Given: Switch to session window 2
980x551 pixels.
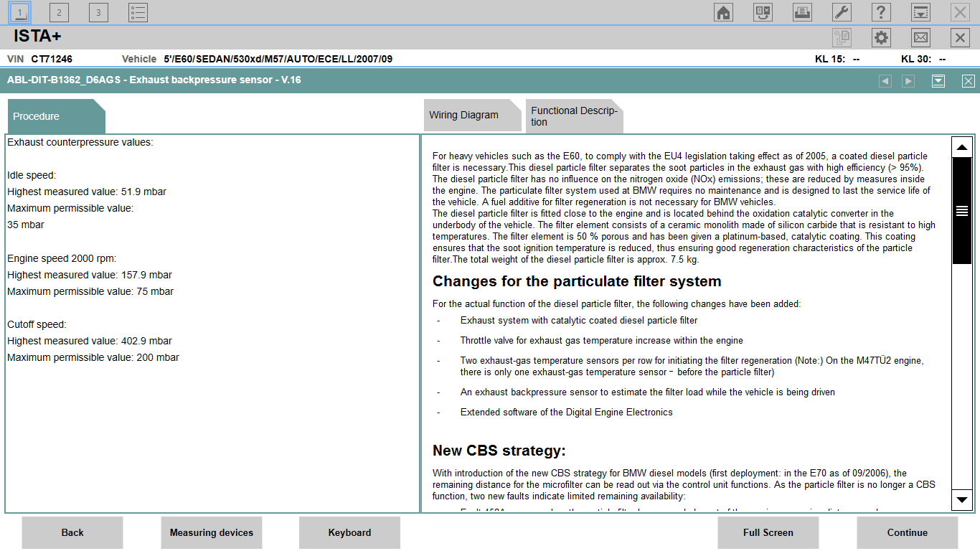Looking at the screenshot, I should [59, 12].
